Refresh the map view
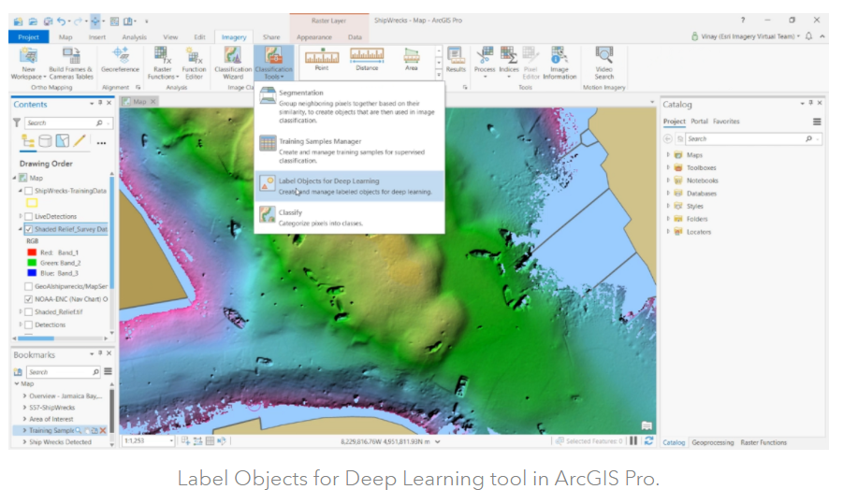Viewport: 843px width, 504px height. (649, 441)
